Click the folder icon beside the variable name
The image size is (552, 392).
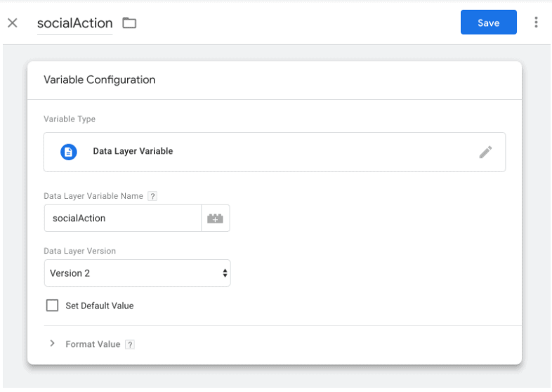[x=129, y=23]
